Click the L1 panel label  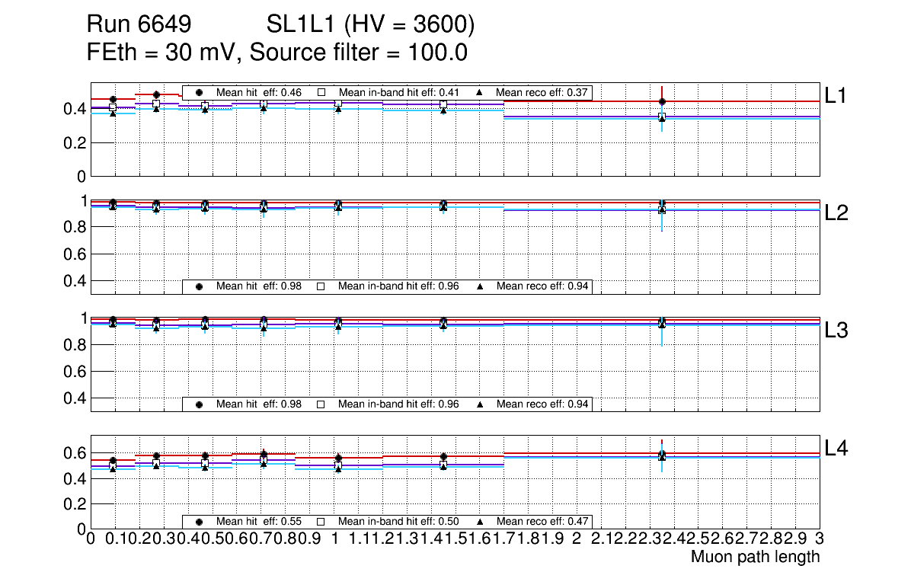[x=836, y=95]
